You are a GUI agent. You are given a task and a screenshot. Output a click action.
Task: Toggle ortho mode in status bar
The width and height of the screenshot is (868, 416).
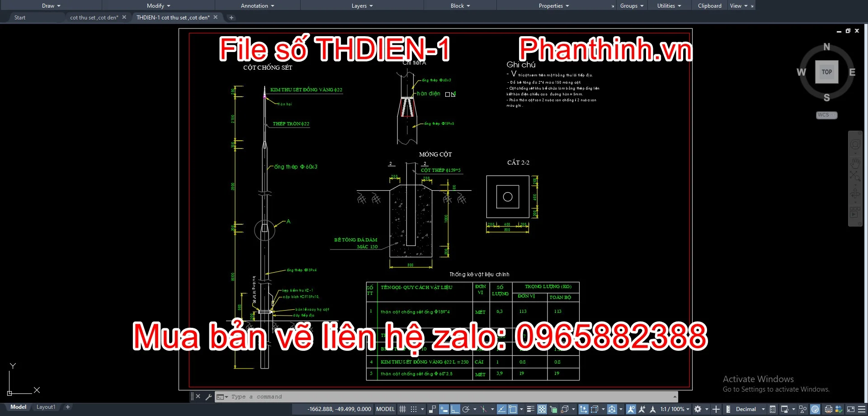pos(455,409)
